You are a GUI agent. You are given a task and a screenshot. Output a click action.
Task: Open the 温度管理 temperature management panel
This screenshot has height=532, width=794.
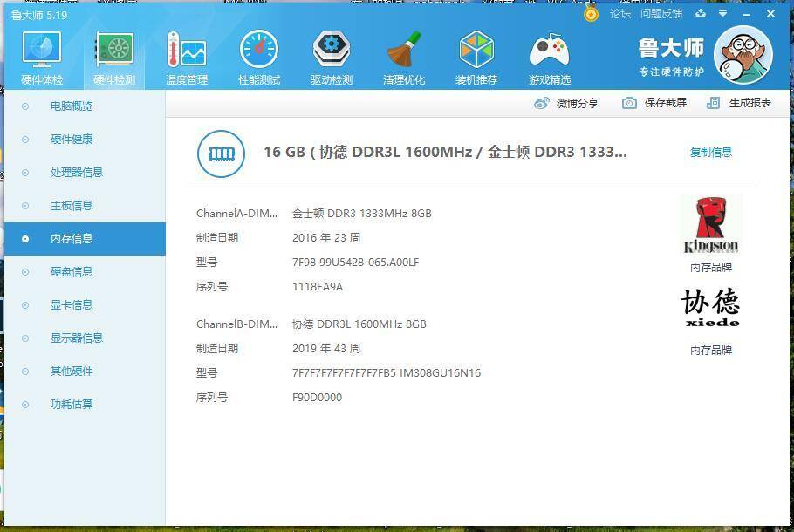point(187,57)
